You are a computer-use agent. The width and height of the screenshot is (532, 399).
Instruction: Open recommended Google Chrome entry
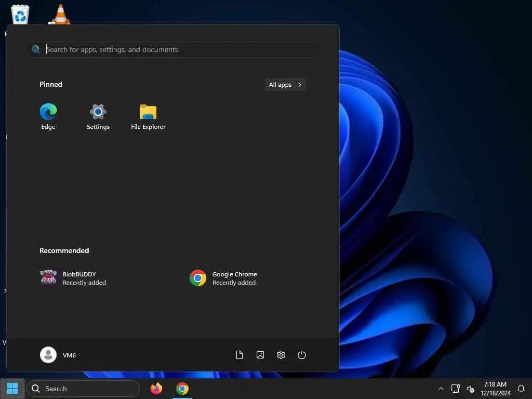tap(223, 278)
